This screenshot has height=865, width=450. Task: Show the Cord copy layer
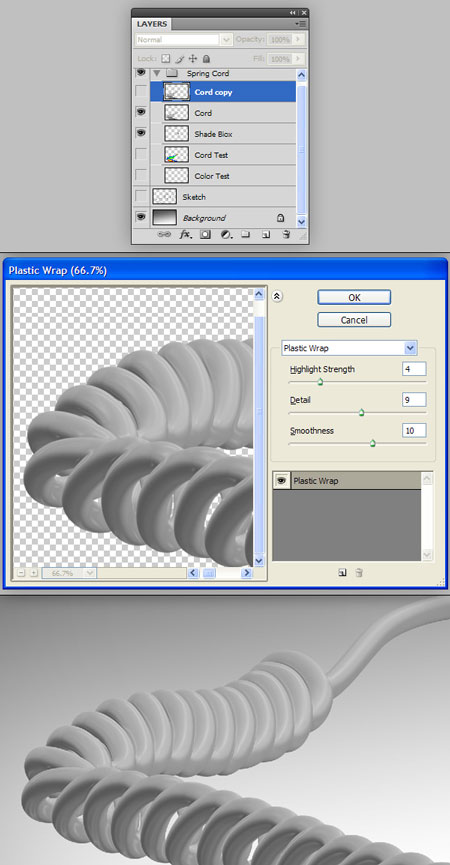click(141, 92)
